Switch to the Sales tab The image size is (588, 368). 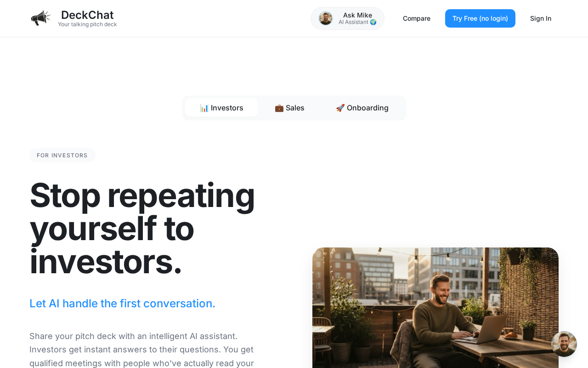pos(289,108)
